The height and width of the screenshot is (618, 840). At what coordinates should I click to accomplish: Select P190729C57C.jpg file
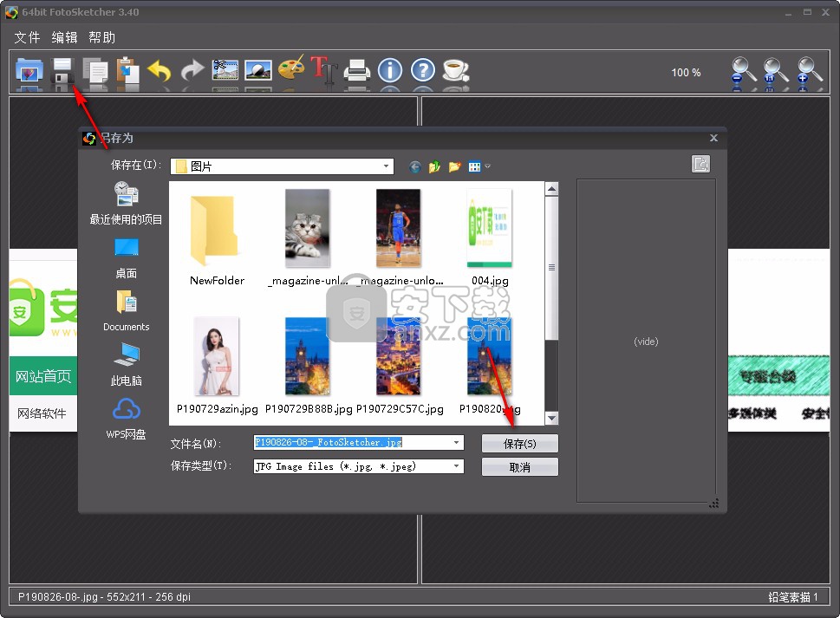[x=400, y=367]
